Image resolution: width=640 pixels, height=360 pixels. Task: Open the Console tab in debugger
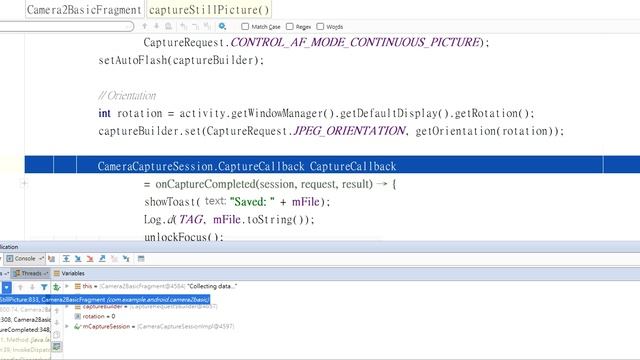pos(24,259)
